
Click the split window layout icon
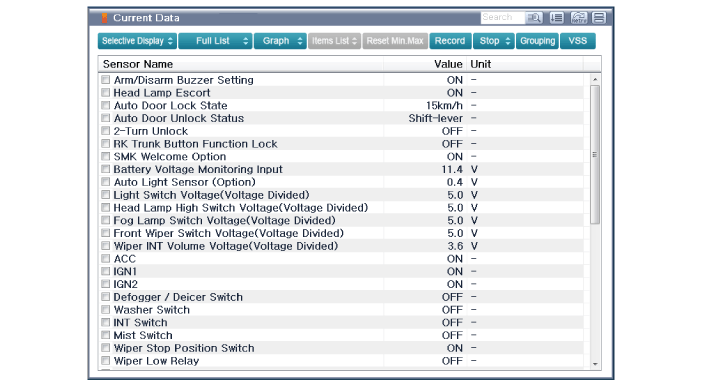pyautogui.click(x=599, y=17)
